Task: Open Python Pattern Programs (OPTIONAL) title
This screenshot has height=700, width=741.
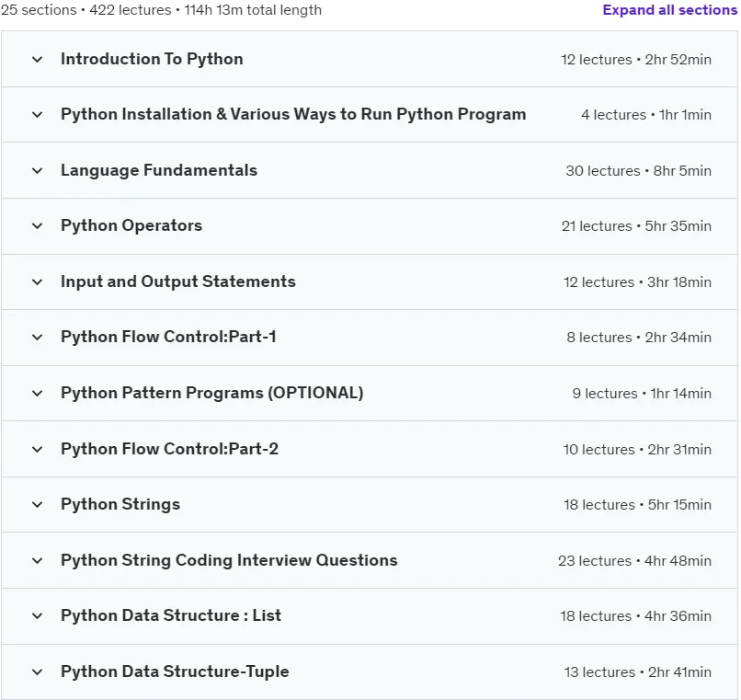Action: 211,393
